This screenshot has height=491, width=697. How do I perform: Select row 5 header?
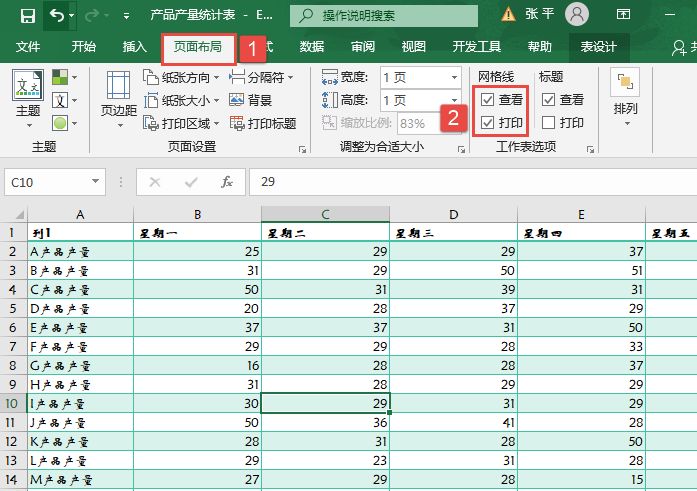[13, 308]
